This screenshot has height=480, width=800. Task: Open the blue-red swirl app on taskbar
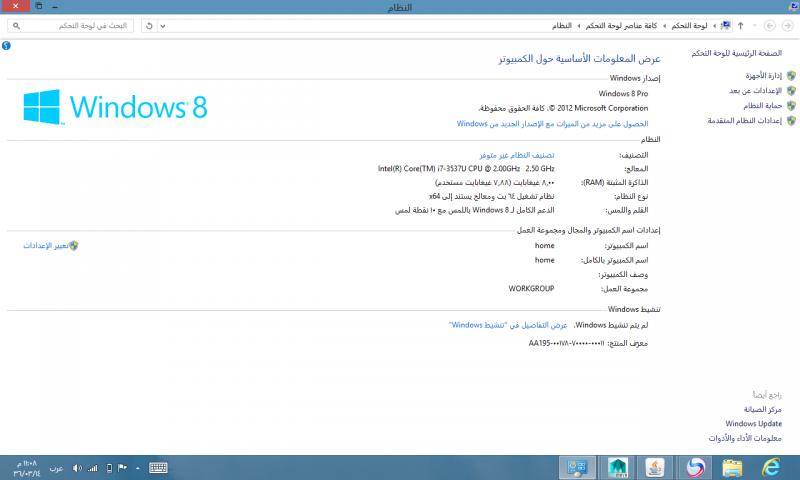[695, 468]
